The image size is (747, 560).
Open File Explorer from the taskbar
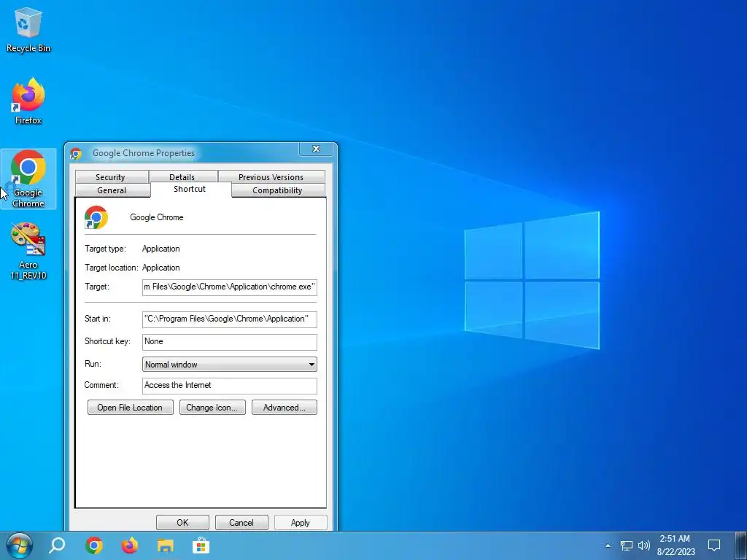pos(166,545)
